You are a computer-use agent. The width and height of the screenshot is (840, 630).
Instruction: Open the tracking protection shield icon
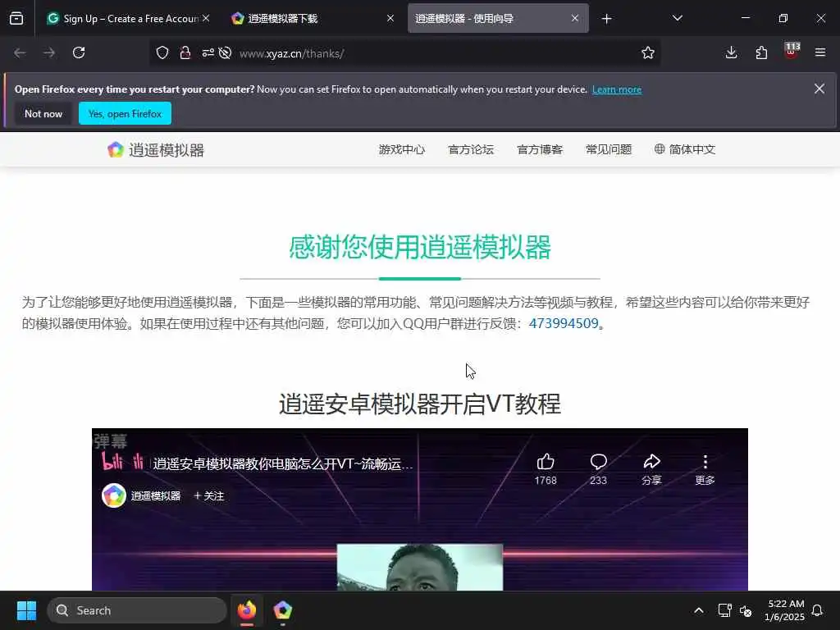coord(162,52)
